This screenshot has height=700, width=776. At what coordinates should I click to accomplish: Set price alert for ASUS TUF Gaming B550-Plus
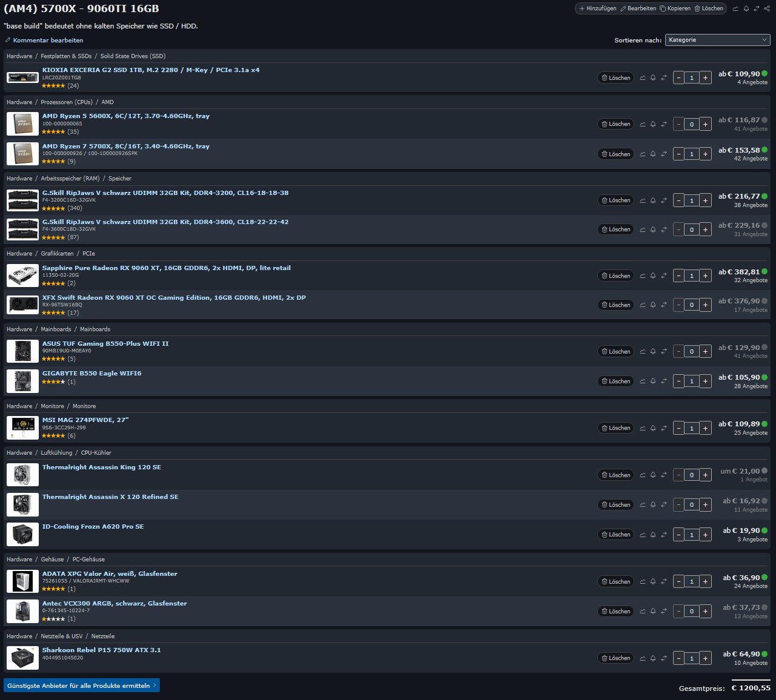653,352
